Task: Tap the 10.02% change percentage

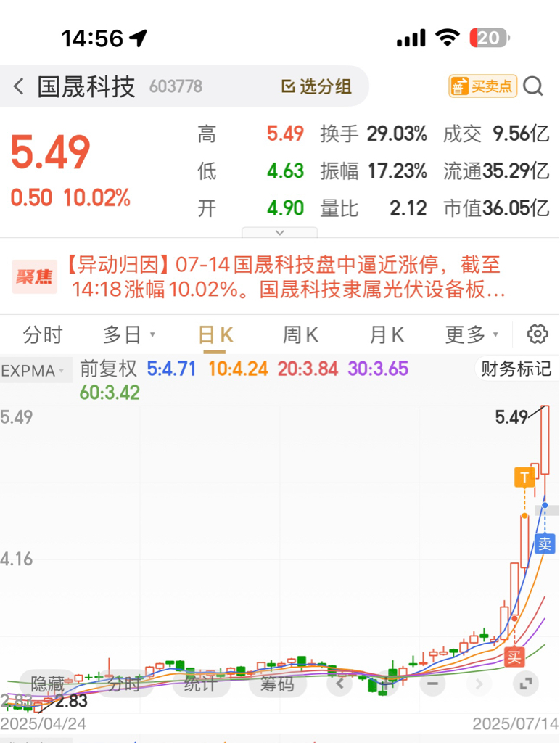Action: coord(96,197)
